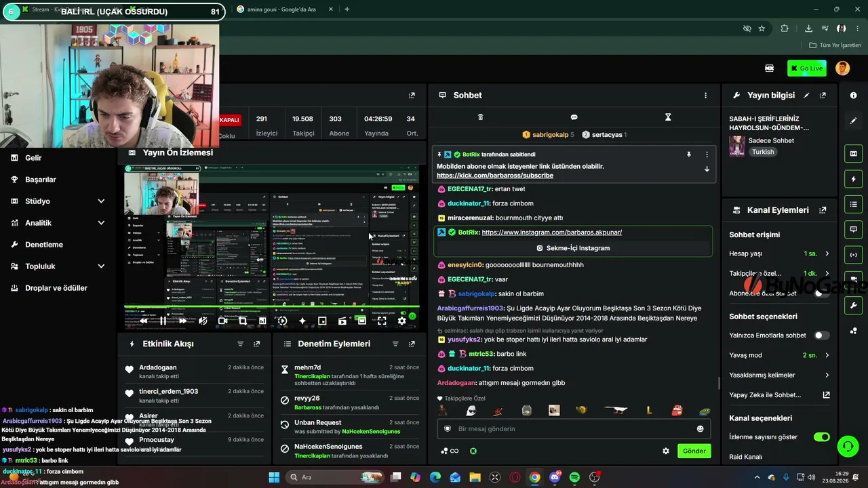Open Hesap yaşı setting chevron
The width and height of the screenshot is (868, 488).
coord(827,253)
